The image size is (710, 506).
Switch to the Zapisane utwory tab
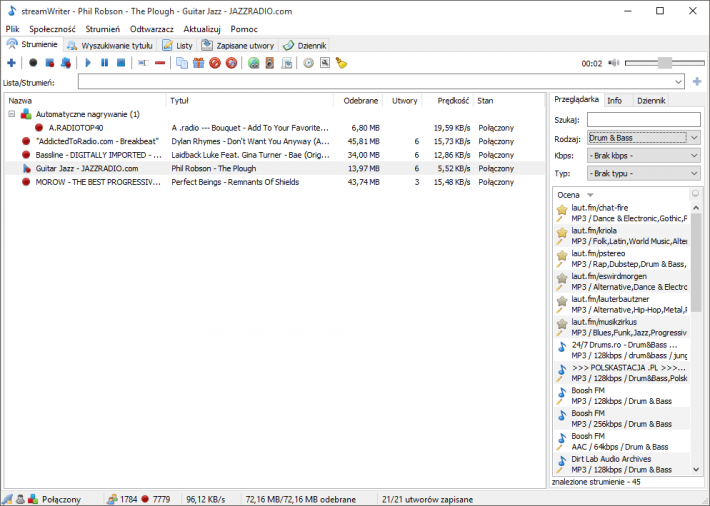[x=238, y=45]
